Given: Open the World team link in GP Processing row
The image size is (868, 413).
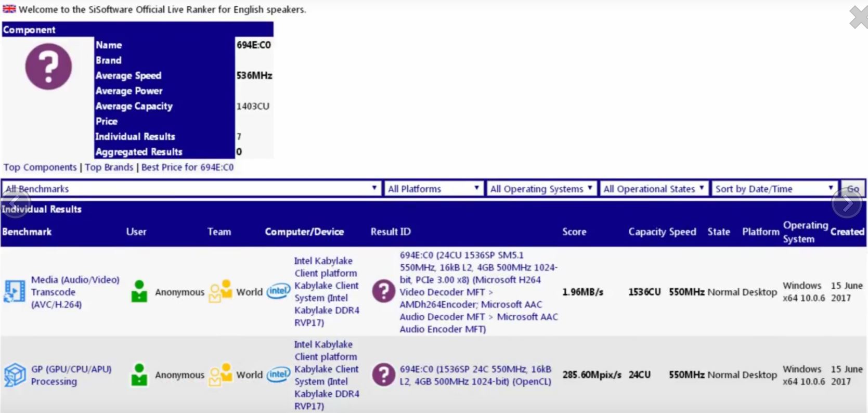Looking at the screenshot, I should pyautogui.click(x=250, y=375).
